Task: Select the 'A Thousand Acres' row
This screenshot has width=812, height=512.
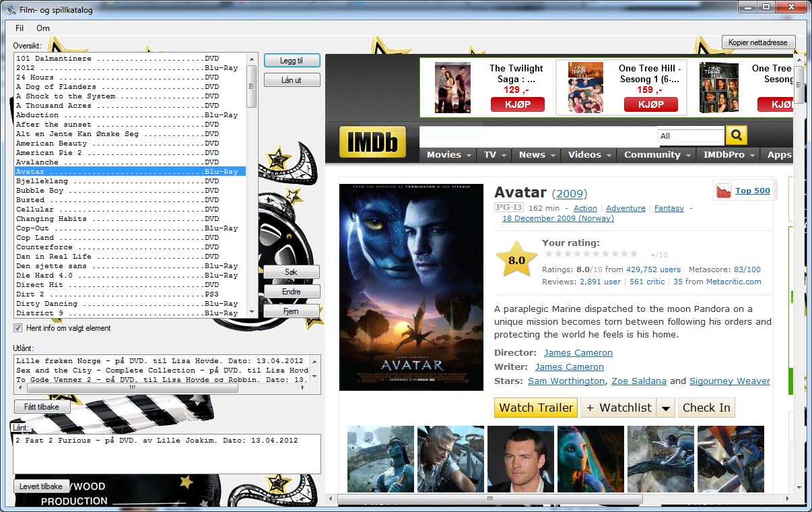Action: [x=130, y=106]
